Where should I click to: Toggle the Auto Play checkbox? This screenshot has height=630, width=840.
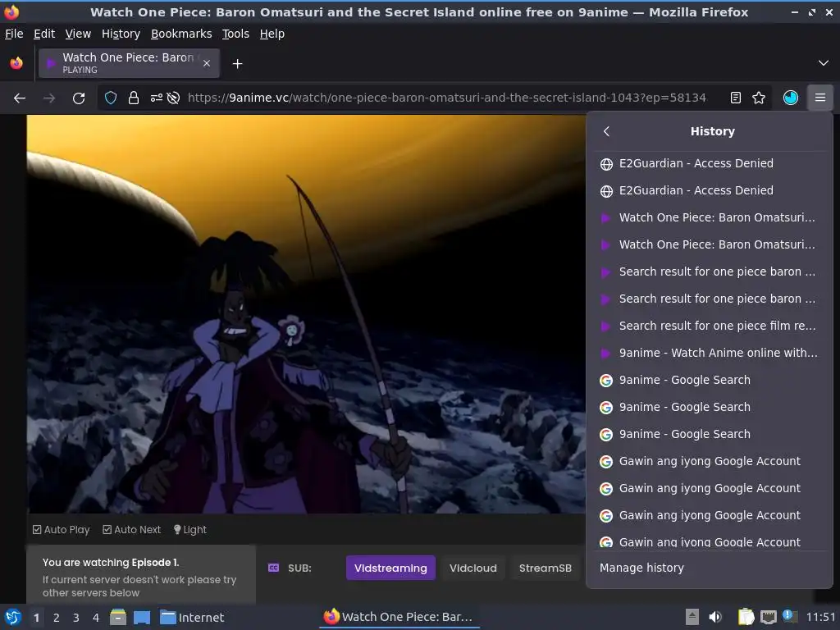point(61,530)
